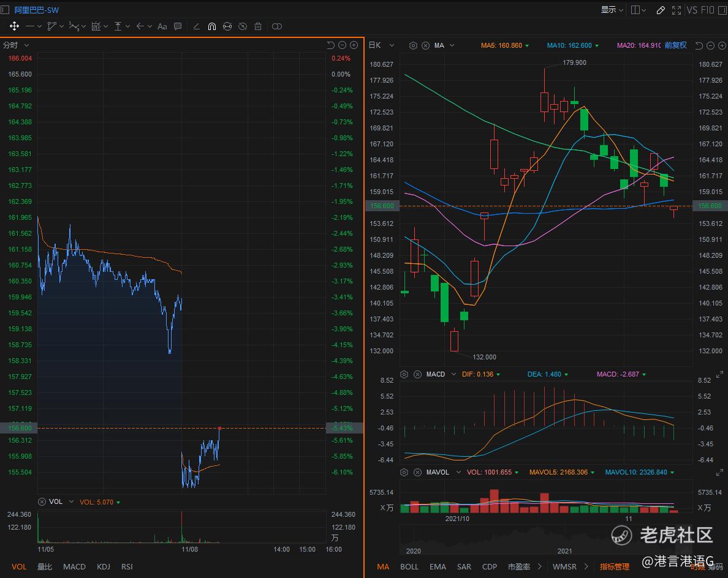The width and height of the screenshot is (728, 578).
Task: Click the 2020–2021 history navigator strip
Action: pyautogui.click(x=545, y=541)
